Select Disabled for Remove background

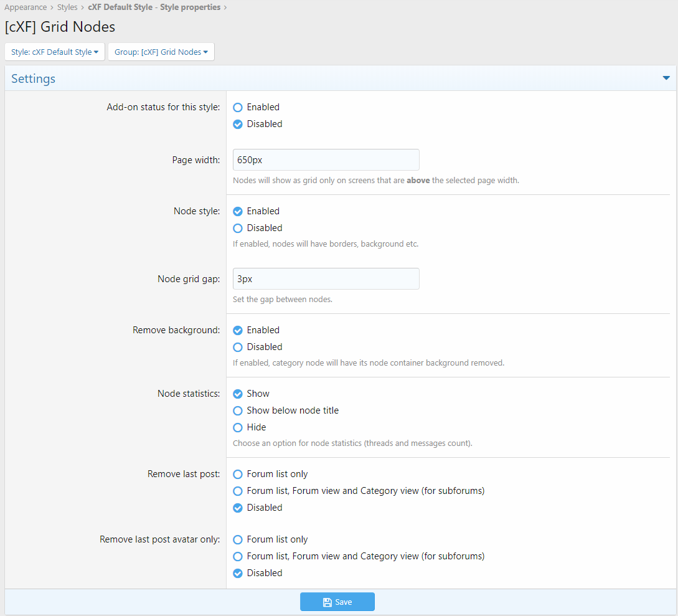pyautogui.click(x=238, y=347)
